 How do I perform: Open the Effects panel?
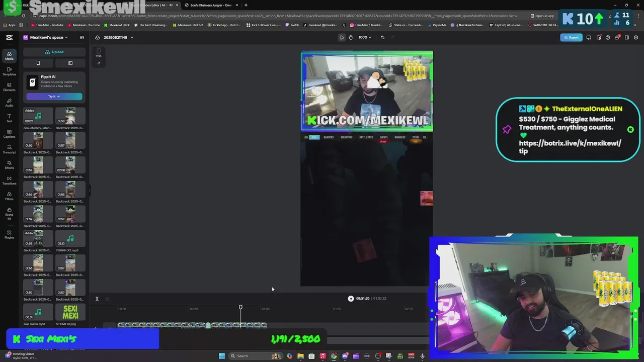pos(9,165)
